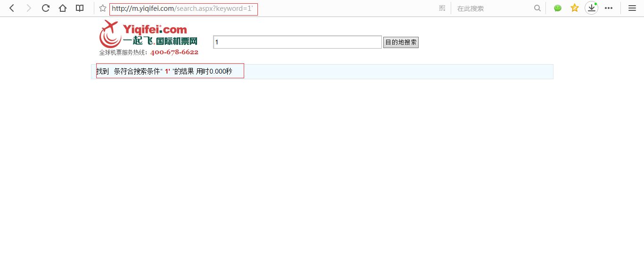
Task: Reload the current page
Action: [46, 8]
